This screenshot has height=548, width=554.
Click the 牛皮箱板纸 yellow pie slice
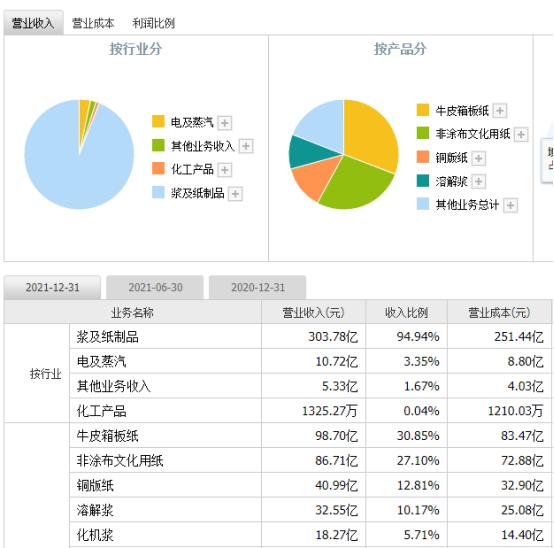point(367,134)
